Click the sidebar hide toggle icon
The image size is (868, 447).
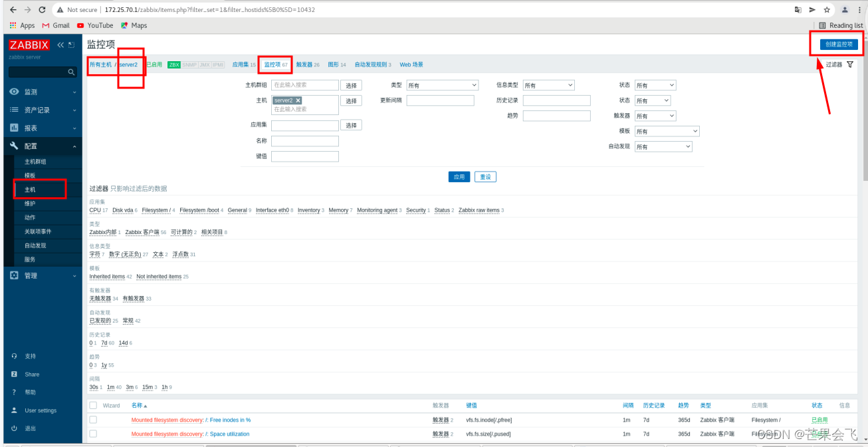72,45
